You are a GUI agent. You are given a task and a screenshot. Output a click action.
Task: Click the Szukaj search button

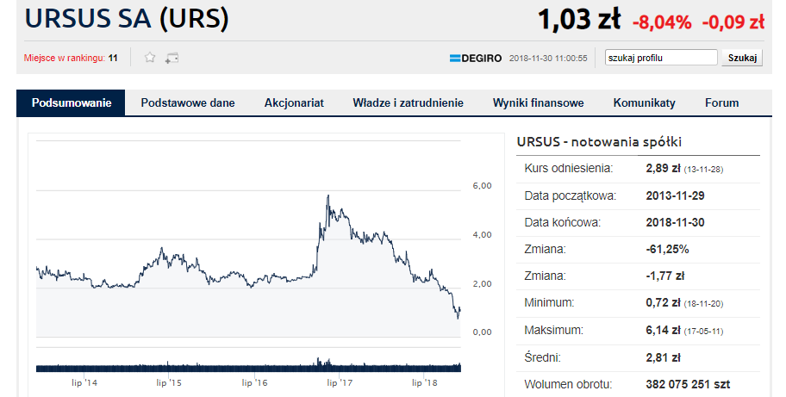point(742,58)
